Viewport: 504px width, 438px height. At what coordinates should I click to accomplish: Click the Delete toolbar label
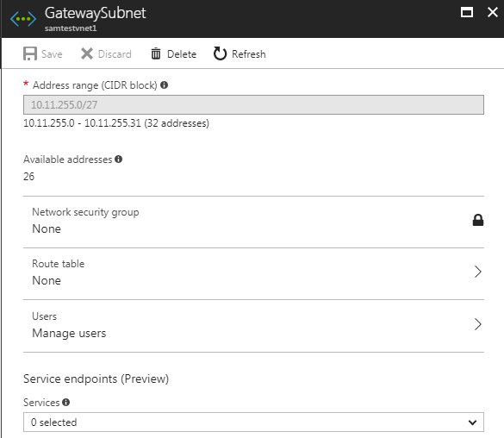point(182,54)
